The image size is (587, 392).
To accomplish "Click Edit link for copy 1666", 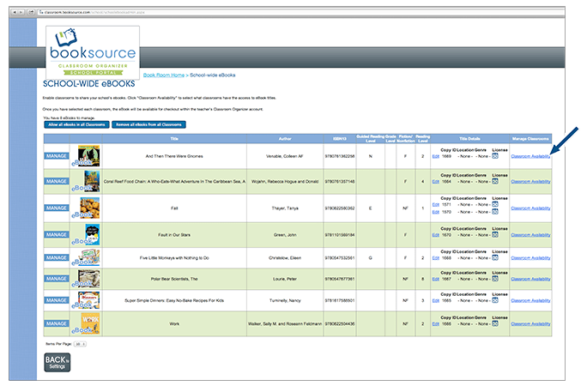I will (x=435, y=324).
